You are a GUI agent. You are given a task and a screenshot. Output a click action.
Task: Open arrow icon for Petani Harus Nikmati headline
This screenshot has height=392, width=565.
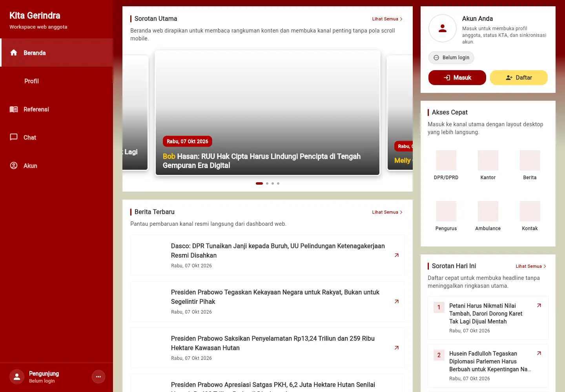tap(539, 305)
